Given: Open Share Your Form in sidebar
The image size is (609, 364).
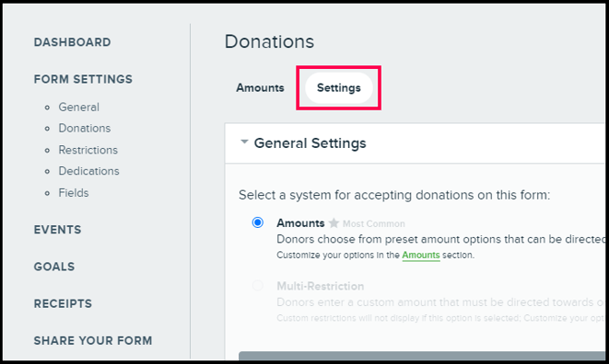Looking at the screenshot, I should [x=93, y=341].
